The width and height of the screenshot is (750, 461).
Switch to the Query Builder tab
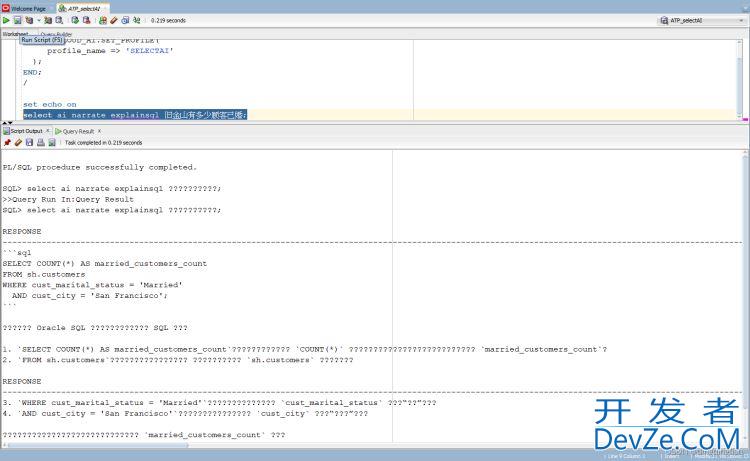point(56,34)
